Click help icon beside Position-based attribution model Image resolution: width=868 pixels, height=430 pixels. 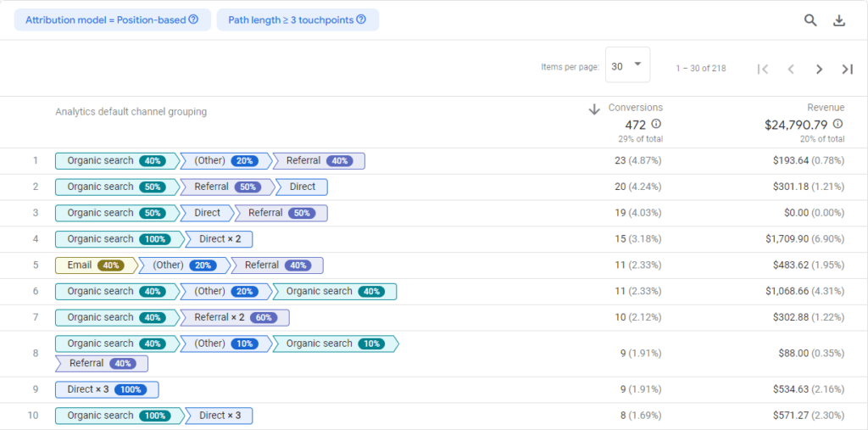193,20
